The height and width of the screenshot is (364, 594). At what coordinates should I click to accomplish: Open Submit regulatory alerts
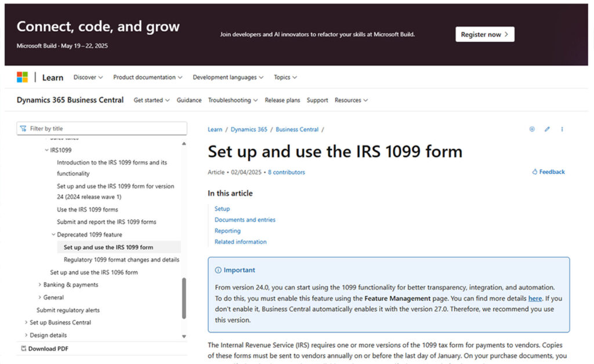(68, 310)
